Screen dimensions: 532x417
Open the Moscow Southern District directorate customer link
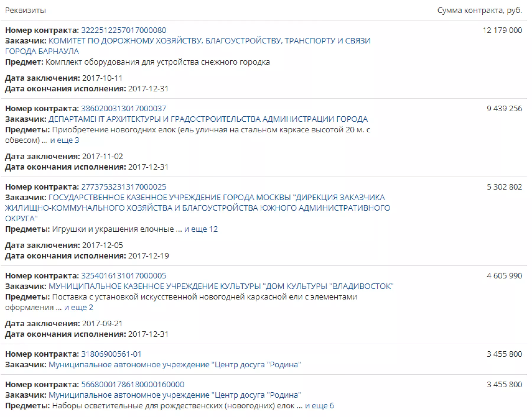click(197, 208)
